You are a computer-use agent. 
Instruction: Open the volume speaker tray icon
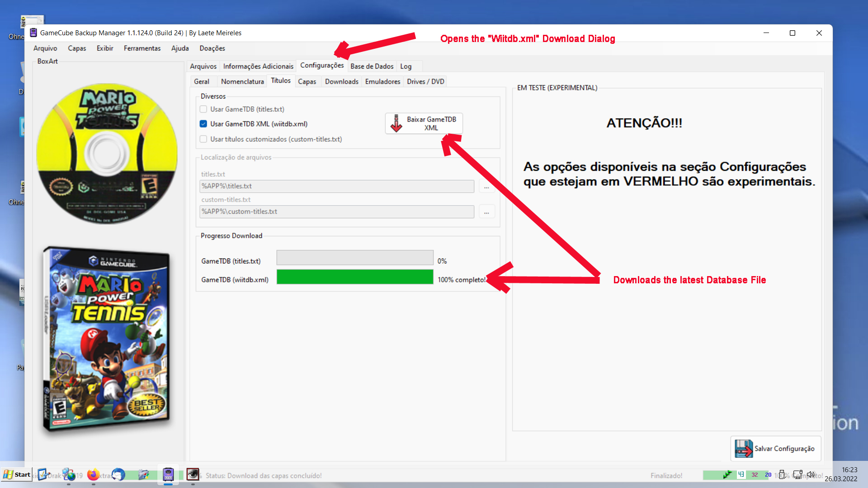(811, 474)
